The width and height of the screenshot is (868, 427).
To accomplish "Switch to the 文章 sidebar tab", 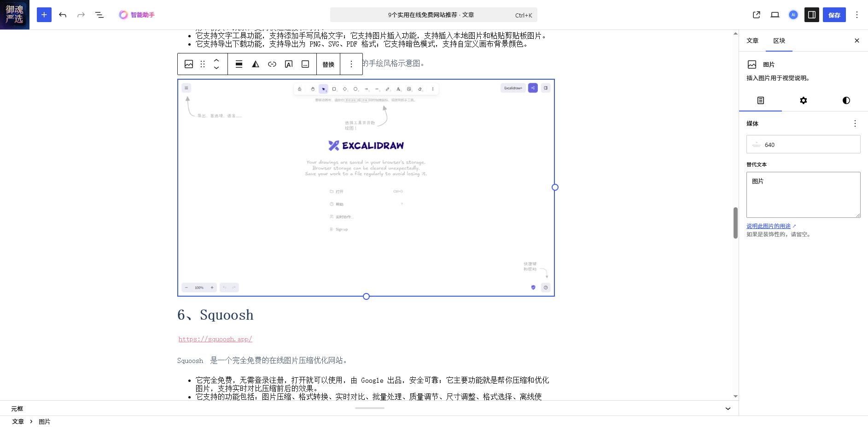I will pos(752,41).
